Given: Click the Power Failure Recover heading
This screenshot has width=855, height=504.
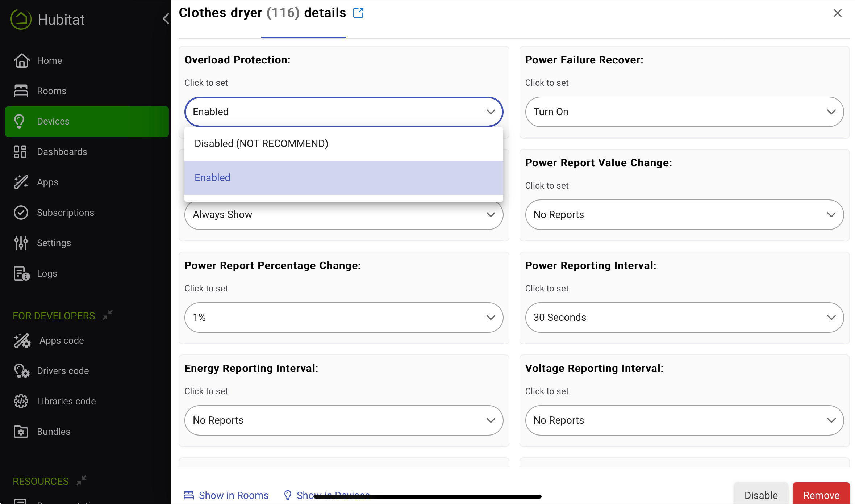Looking at the screenshot, I should pos(584,60).
